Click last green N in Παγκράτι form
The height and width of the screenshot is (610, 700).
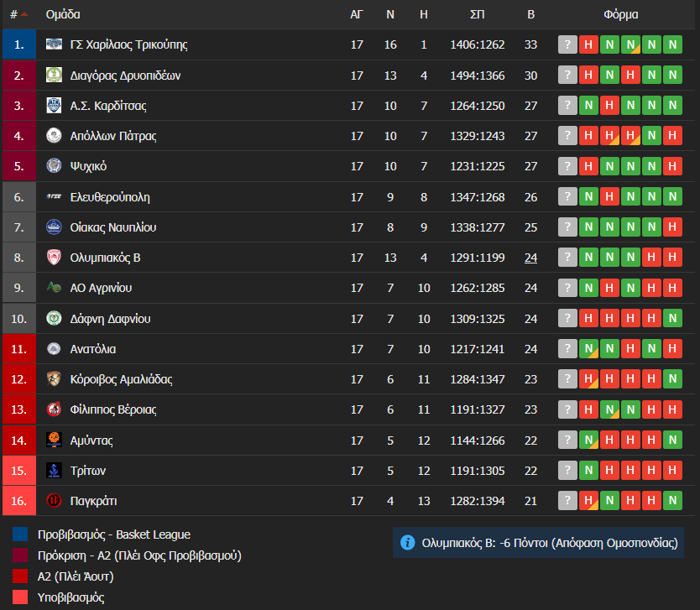click(x=671, y=501)
